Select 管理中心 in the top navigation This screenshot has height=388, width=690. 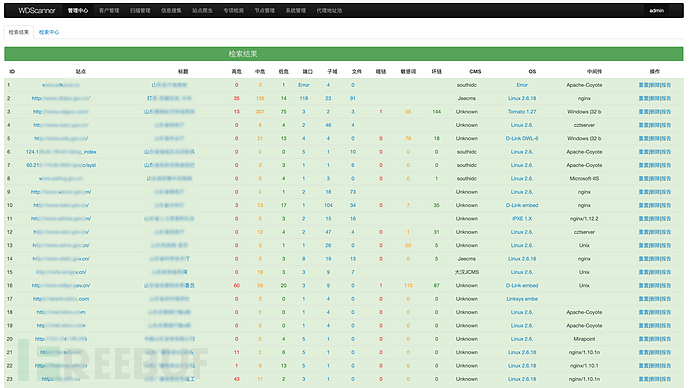(x=78, y=11)
